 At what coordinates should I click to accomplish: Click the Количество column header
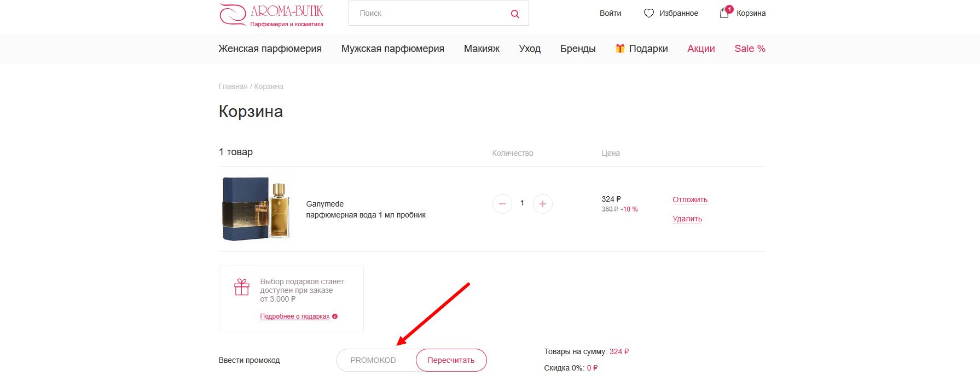(x=513, y=153)
